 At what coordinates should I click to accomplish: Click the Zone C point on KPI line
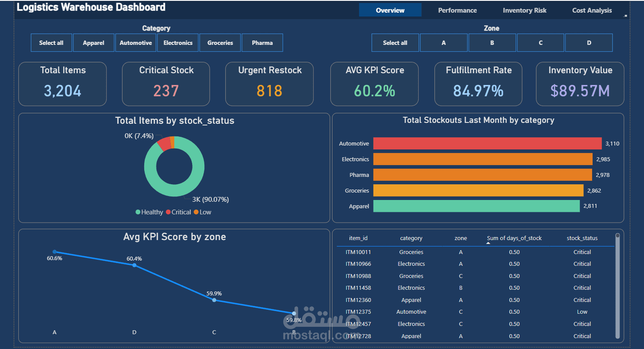click(x=214, y=300)
